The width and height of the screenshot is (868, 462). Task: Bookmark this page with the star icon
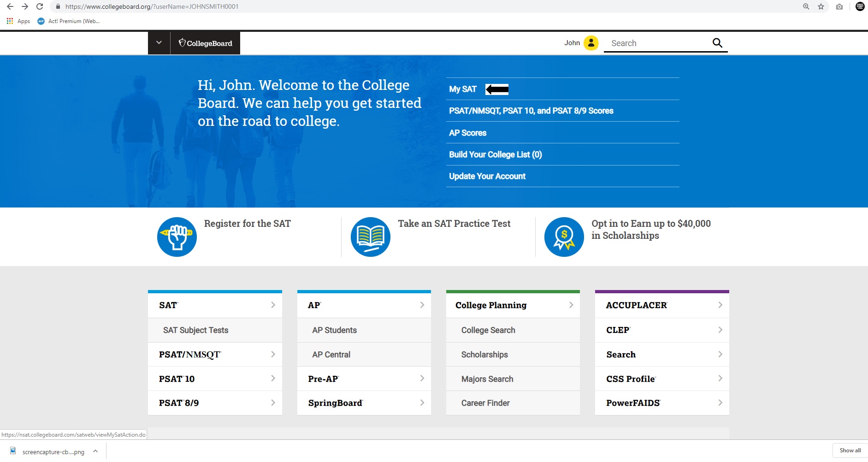click(x=821, y=6)
